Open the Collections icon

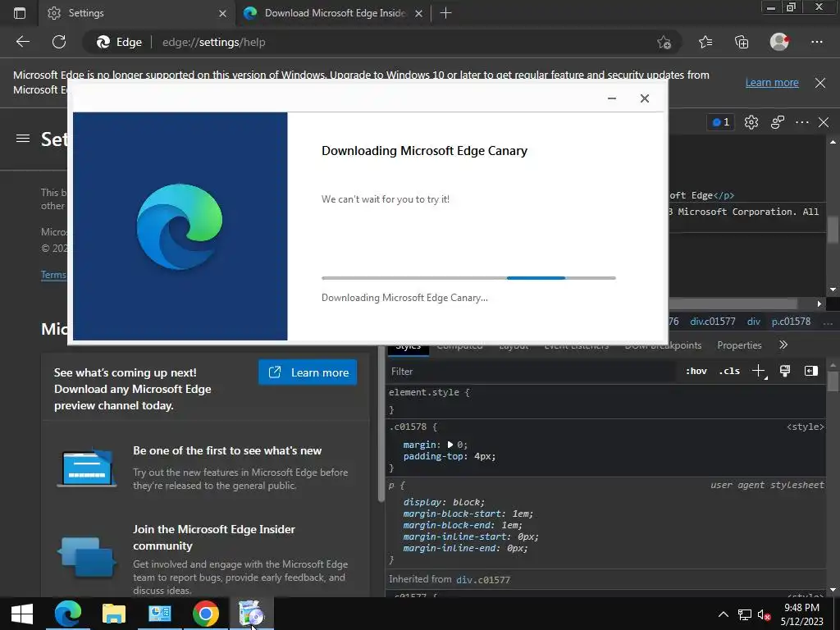742,42
